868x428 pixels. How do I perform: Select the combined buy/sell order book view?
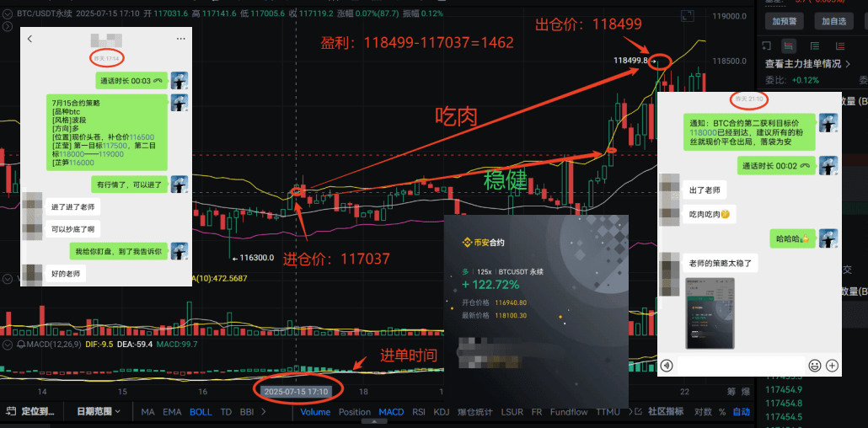788,46
